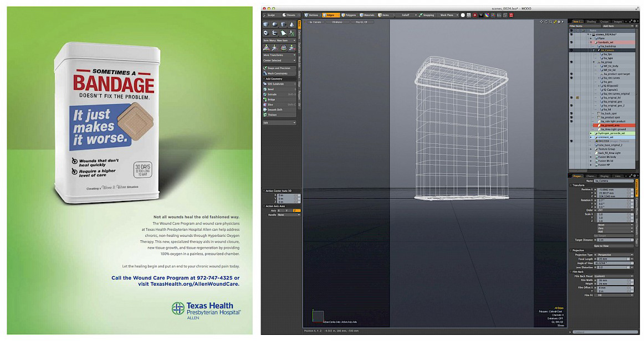Viewport: 644px width, 341px height.
Task: Activate the Thicken tool
Action: tap(279, 115)
